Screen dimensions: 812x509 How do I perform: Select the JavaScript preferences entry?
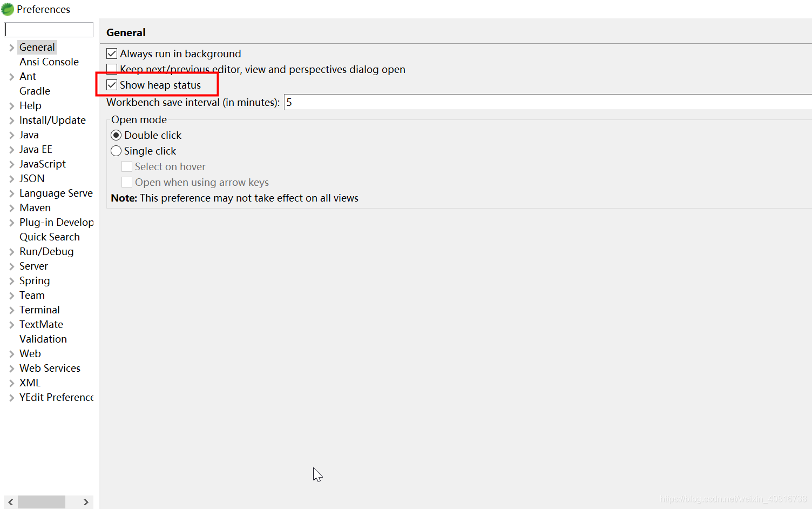(x=43, y=164)
